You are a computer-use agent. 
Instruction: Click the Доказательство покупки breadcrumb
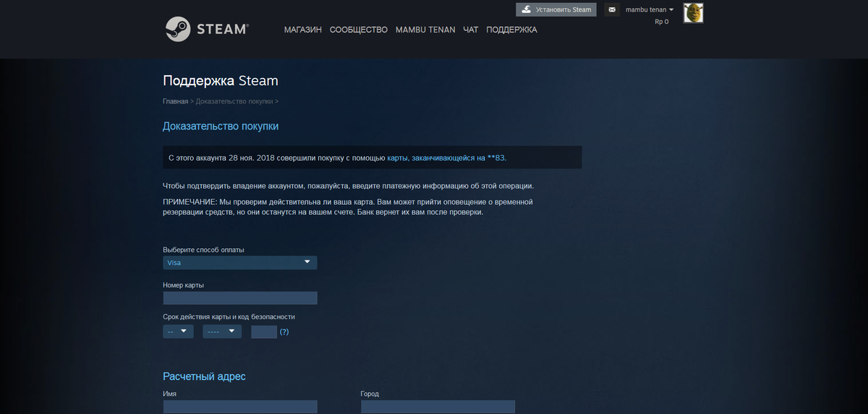point(234,101)
